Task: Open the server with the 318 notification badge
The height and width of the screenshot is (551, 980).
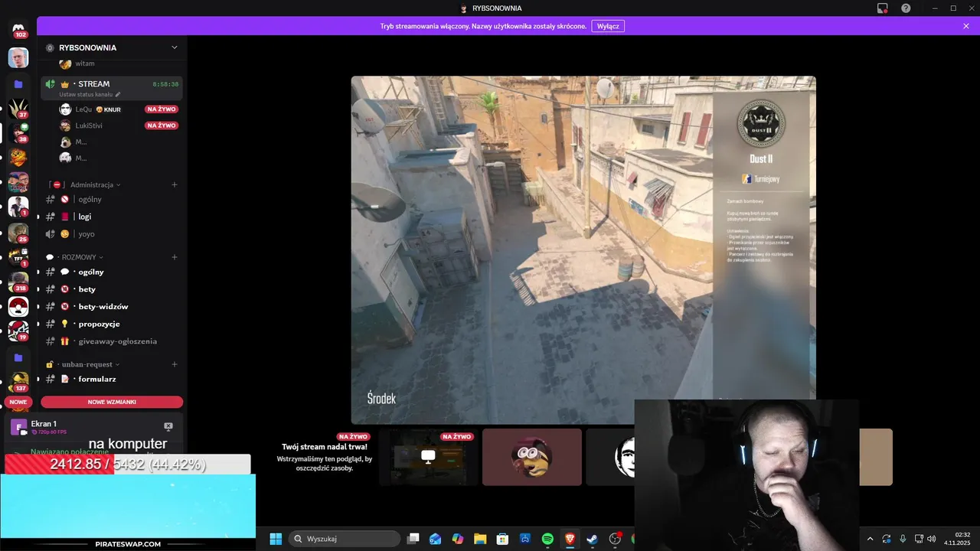Action: coord(19,282)
